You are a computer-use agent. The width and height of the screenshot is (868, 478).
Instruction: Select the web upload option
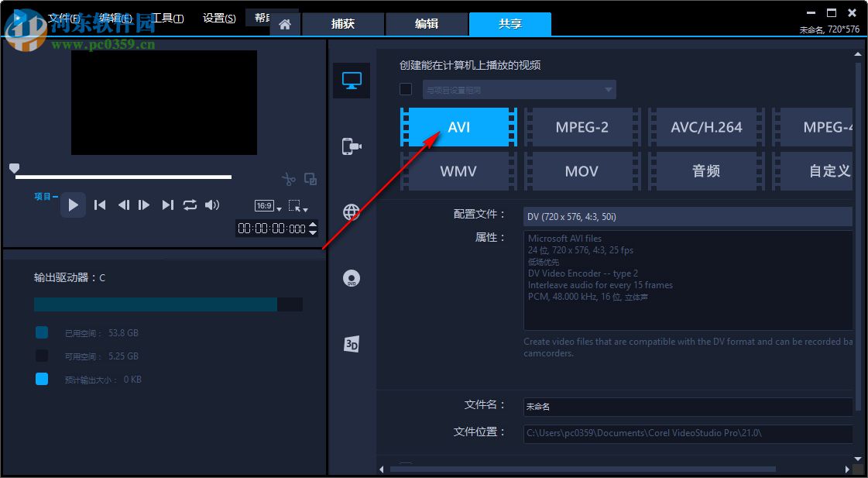click(351, 211)
